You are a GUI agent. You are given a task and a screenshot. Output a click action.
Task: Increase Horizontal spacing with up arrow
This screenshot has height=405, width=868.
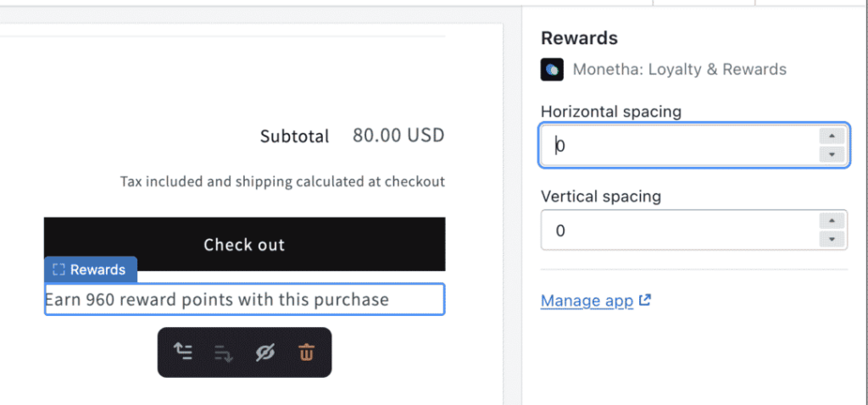[832, 136]
